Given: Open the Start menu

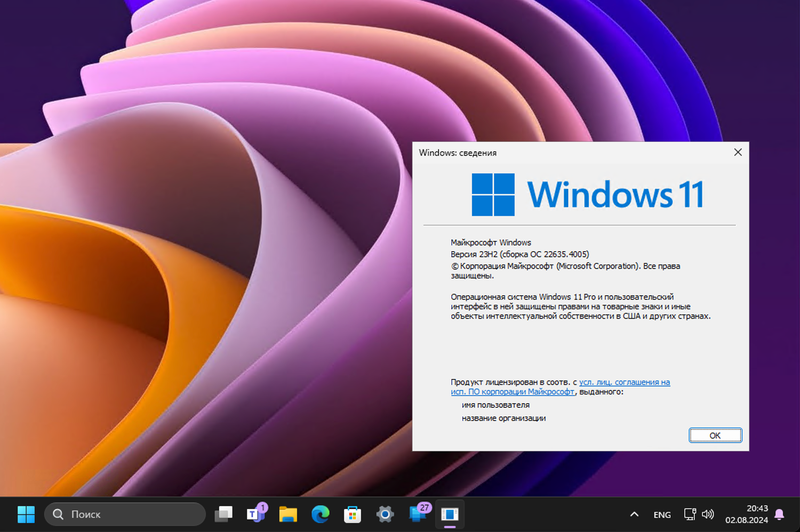Looking at the screenshot, I should (x=27, y=514).
